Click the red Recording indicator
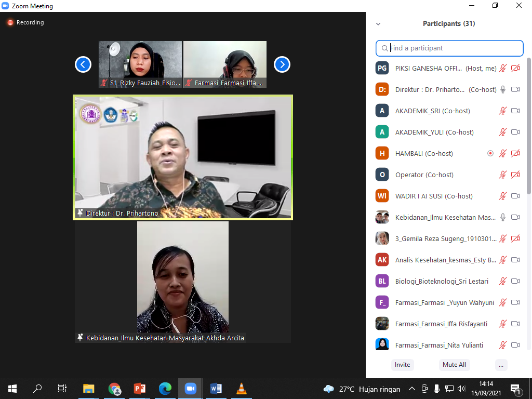 25,22
